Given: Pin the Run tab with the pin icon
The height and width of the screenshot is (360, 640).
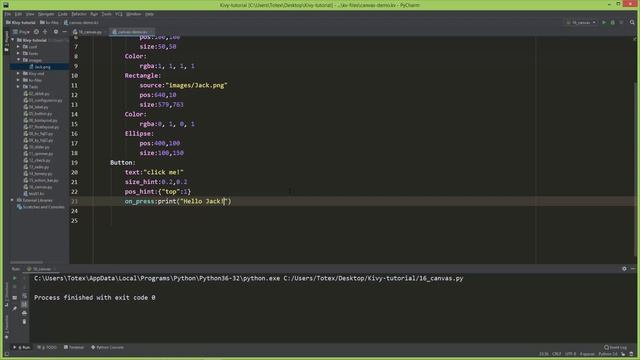Looking at the screenshot, I should [x=15, y=308].
